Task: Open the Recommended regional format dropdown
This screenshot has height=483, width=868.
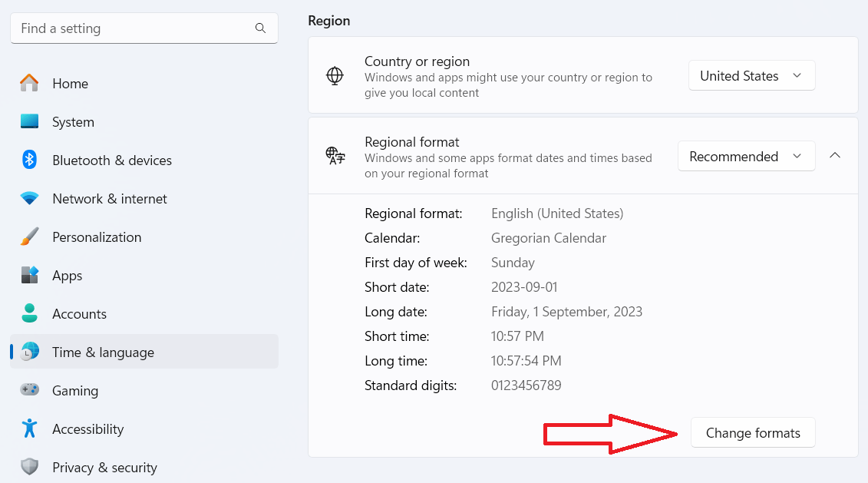Action: 745,156
